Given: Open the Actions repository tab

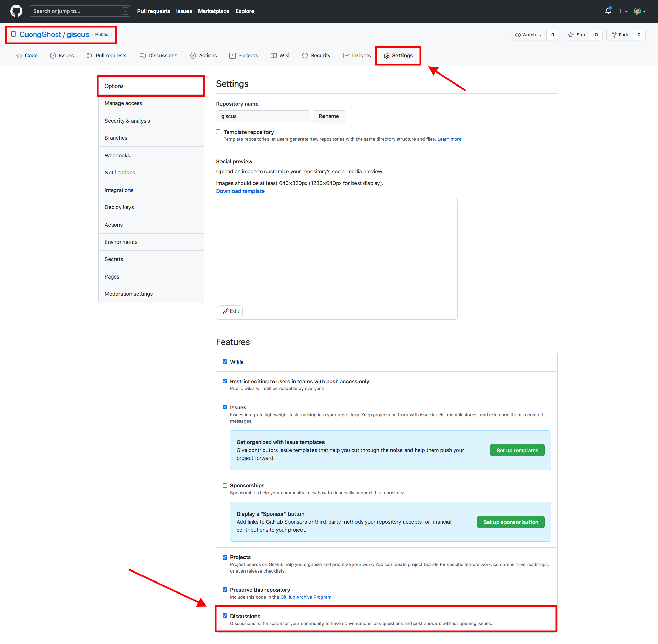Looking at the screenshot, I should [204, 55].
